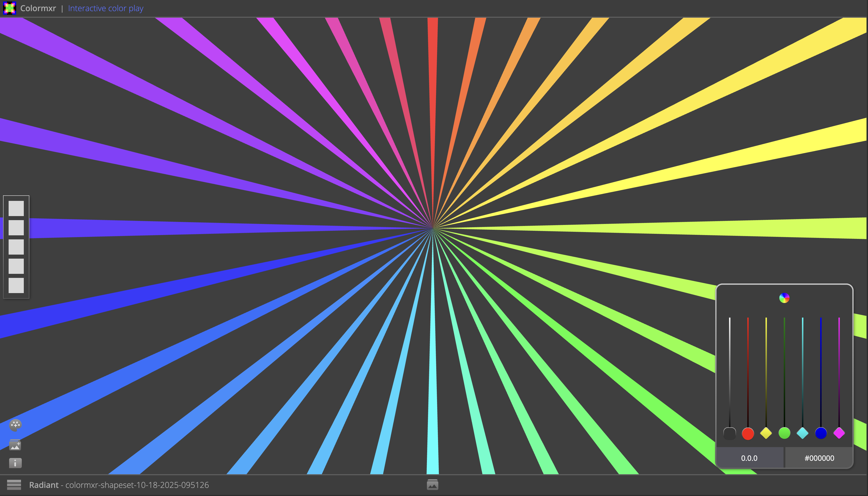Click the white-to-black brightness slider track
Image resolution: width=868 pixels, height=496 pixels.
tap(729, 372)
